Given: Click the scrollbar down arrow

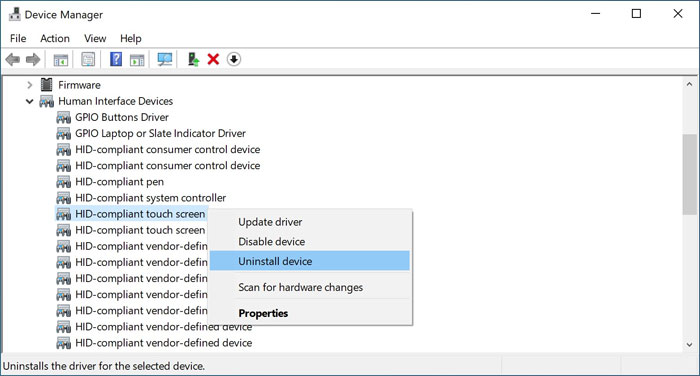Looking at the screenshot, I should pyautogui.click(x=689, y=344).
